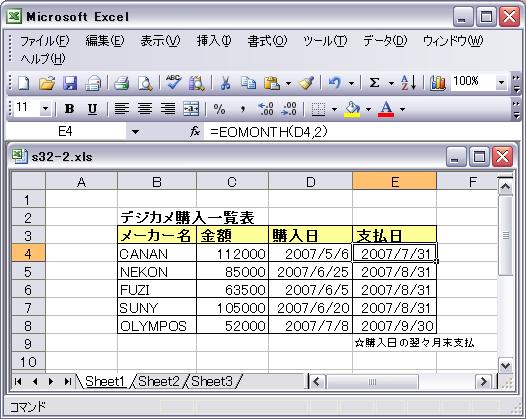Open the 表示(V) menu

[160, 41]
